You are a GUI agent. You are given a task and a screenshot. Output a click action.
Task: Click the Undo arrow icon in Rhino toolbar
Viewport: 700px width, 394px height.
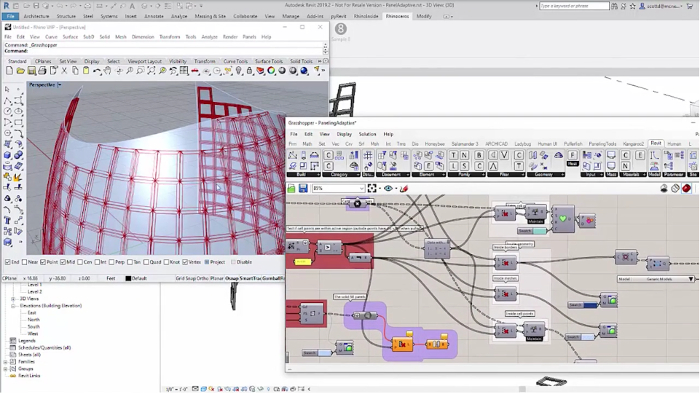click(97, 71)
